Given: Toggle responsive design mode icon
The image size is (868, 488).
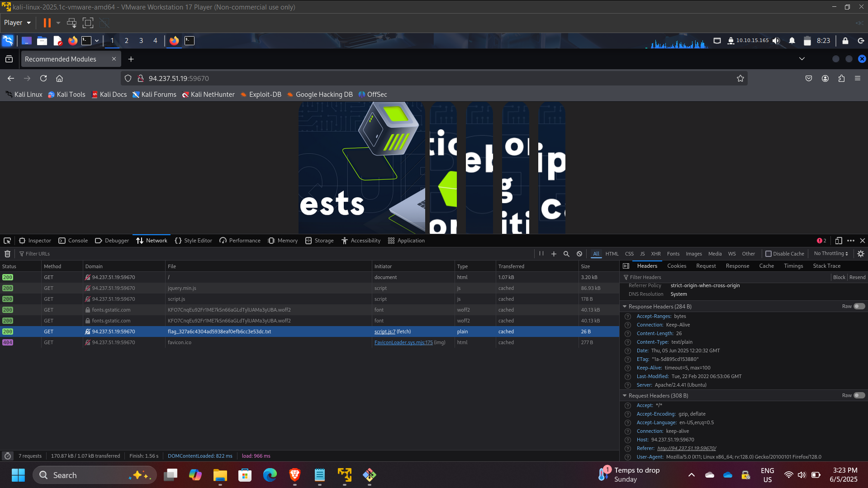Looking at the screenshot, I should (839, 241).
